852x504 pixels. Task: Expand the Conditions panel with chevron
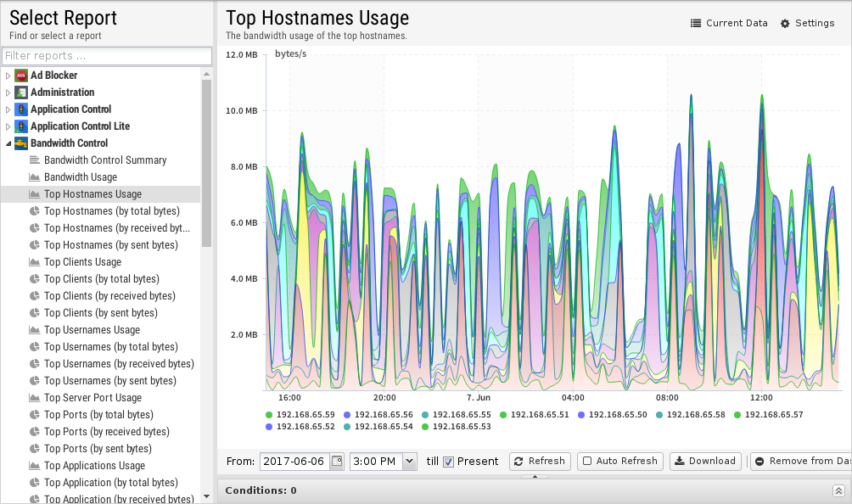click(838, 490)
